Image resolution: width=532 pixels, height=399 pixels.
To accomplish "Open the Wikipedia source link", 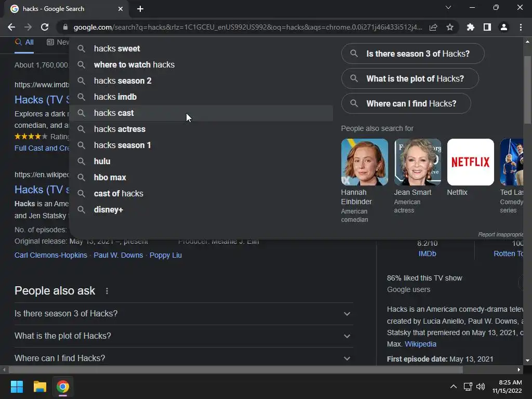I will click(x=420, y=344).
